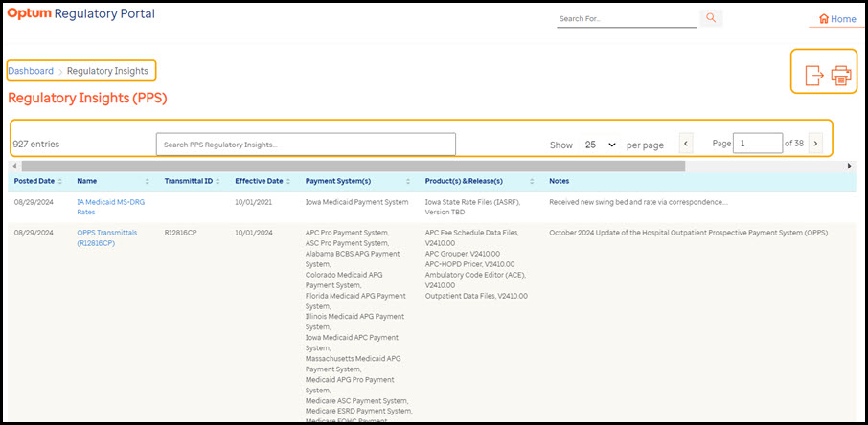Go to Home in top navigation
The height and width of the screenshot is (425, 868).
click(x=837, y=19)
